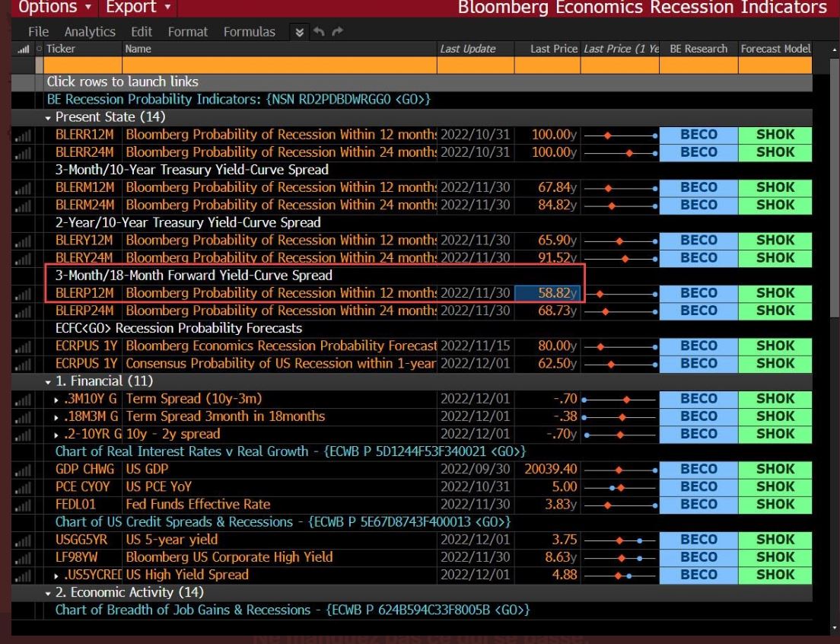The image size is (840, 644).
Task: Select ticker BLERY24M
Action: [x=84, y=258]
